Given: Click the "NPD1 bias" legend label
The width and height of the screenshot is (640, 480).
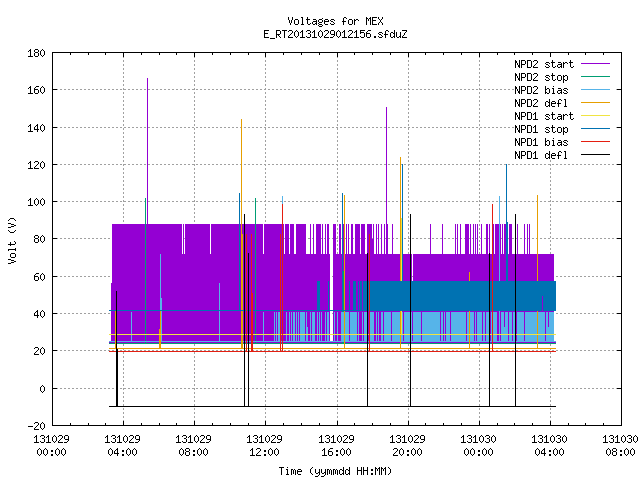Looking at the screenshot, I should [x=541, y=142].
